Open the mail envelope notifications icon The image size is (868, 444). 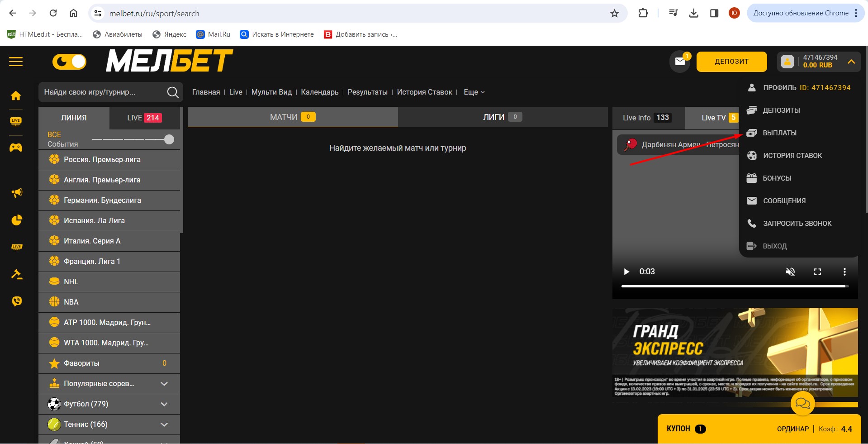tap(679, 62)
